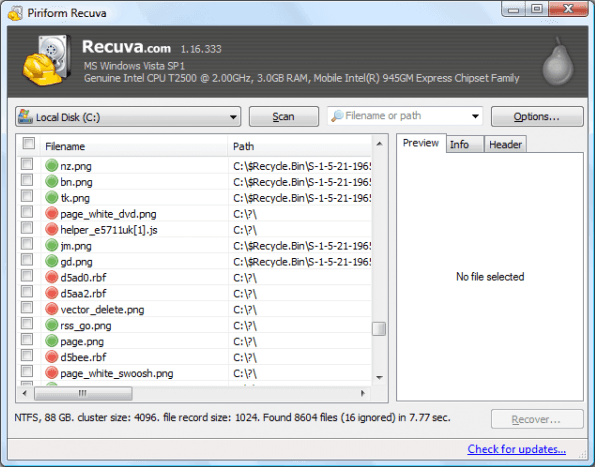Click the file list scroll up arrow

click(x=379, y=144)
